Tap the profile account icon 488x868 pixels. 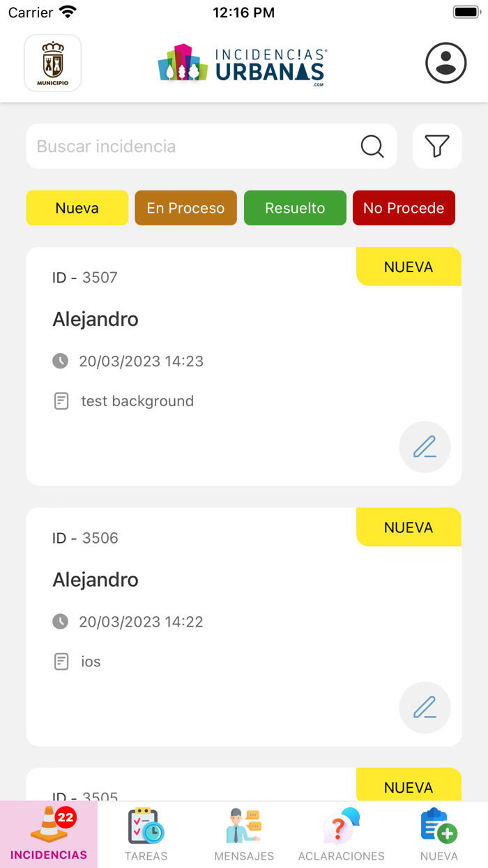pos(445,63)
